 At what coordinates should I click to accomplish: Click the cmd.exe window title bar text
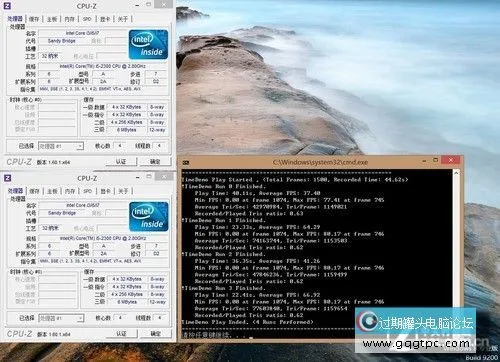(x=320, y=162)
